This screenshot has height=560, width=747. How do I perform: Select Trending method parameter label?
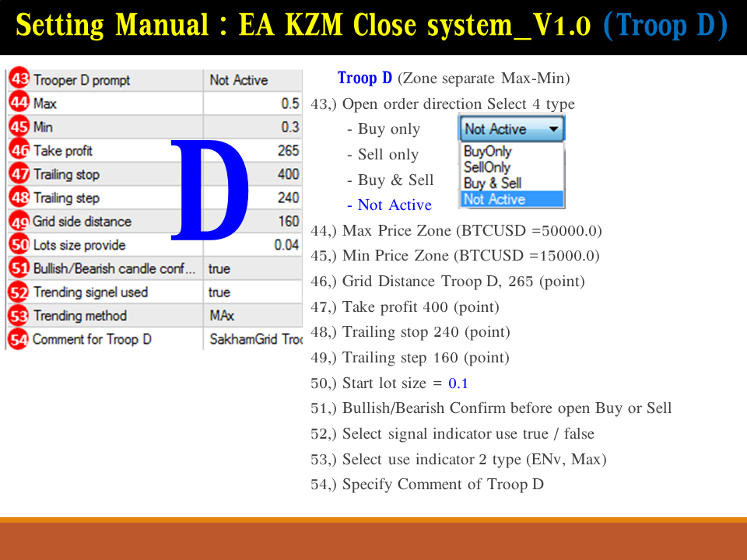tap(80, 316)
